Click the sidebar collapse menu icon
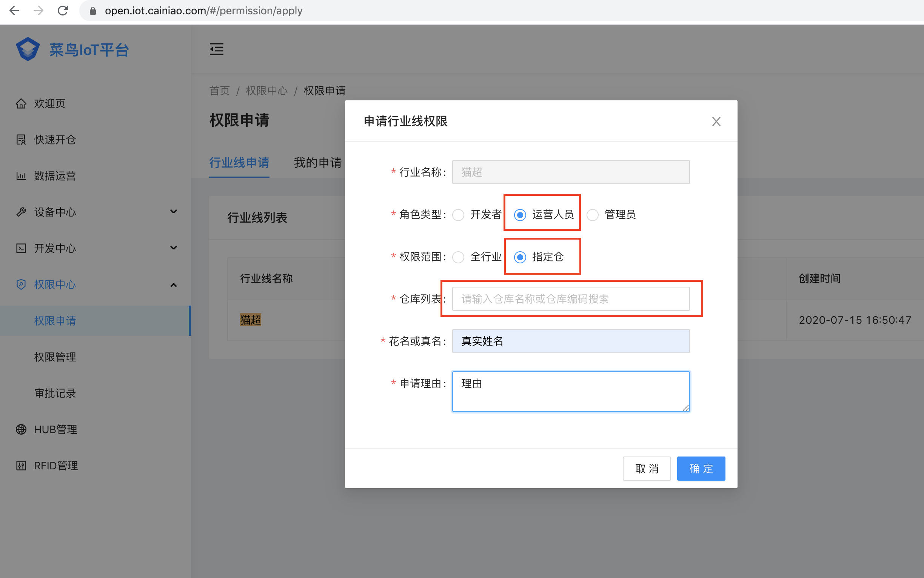Image resolution: width=924 pixels, height=578 pixels. click(x=216, y=49)
